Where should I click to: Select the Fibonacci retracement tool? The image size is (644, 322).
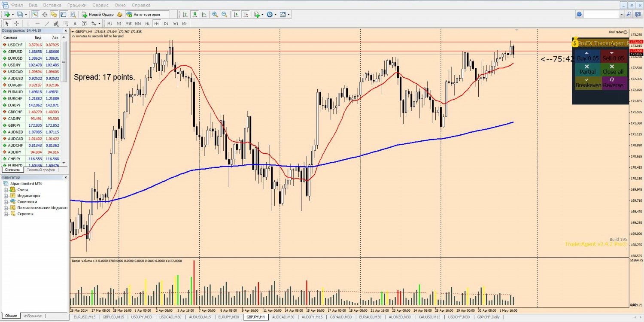coord(65,24)
